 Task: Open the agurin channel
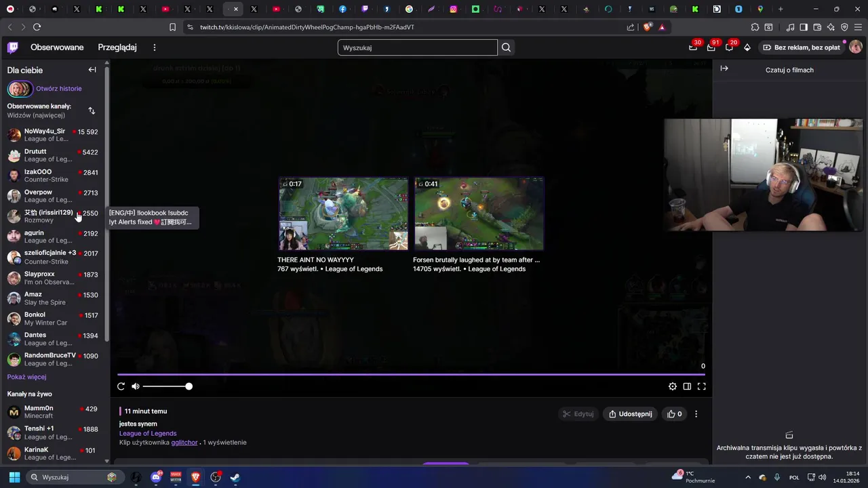tap(52, 237)
